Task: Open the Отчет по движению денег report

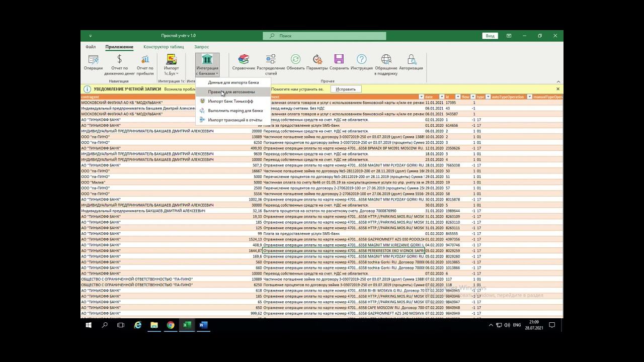Action: (119, 65)
